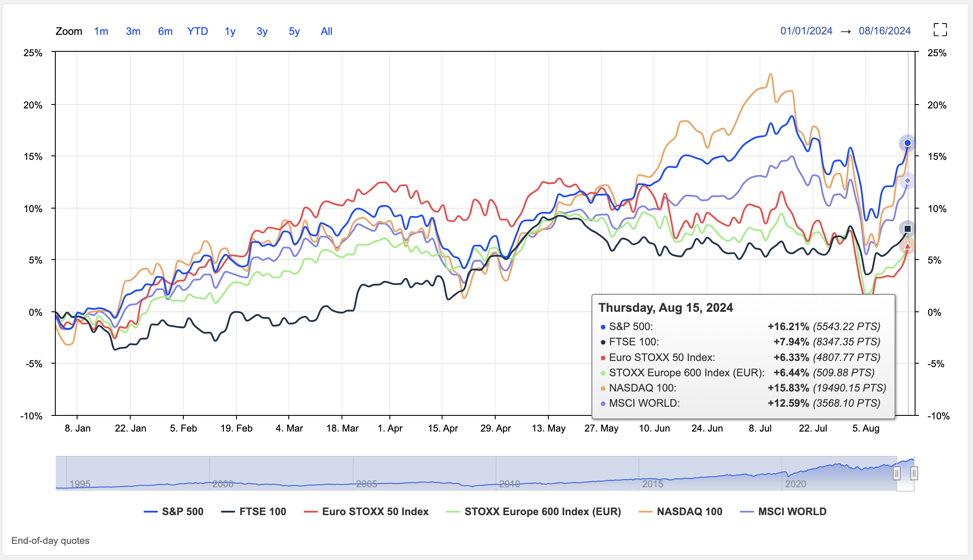Viewport: 973px width, 560px height.
Task: Click navigator timeline at 2000
Action: pos(223,484)
